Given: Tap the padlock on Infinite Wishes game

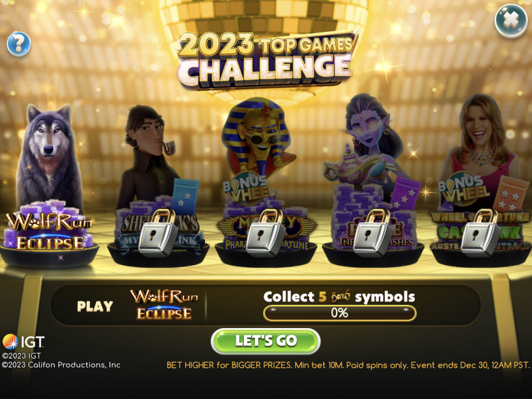Looking at the screenshot, I should click(x=372, y=232).
